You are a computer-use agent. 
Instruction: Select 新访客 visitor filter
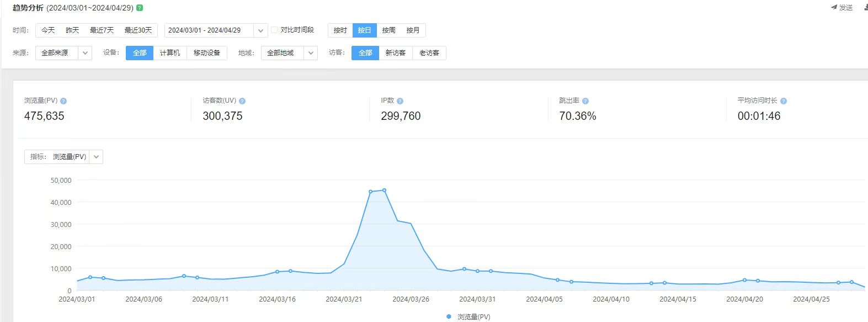coord(395,53)
